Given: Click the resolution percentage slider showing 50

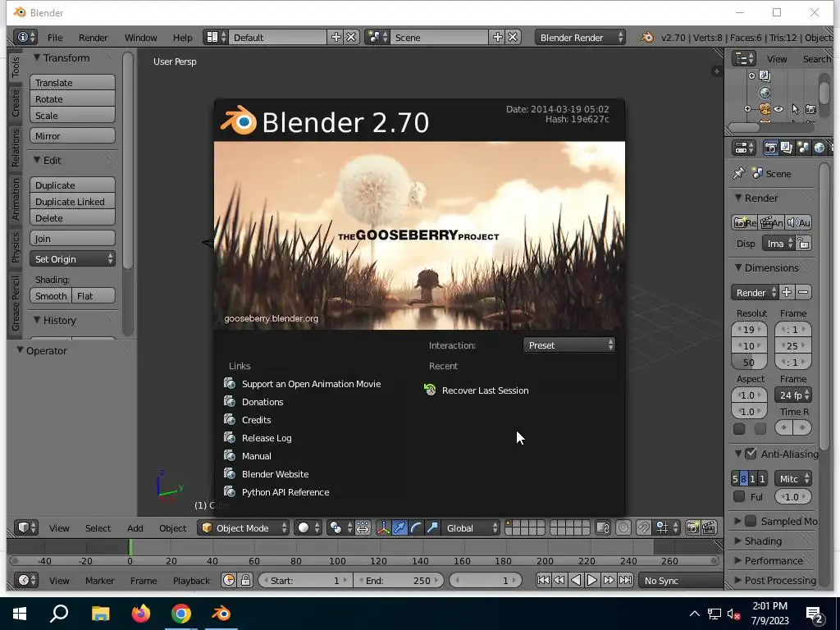Looking at the screenshot, I should tap(749, 362).
